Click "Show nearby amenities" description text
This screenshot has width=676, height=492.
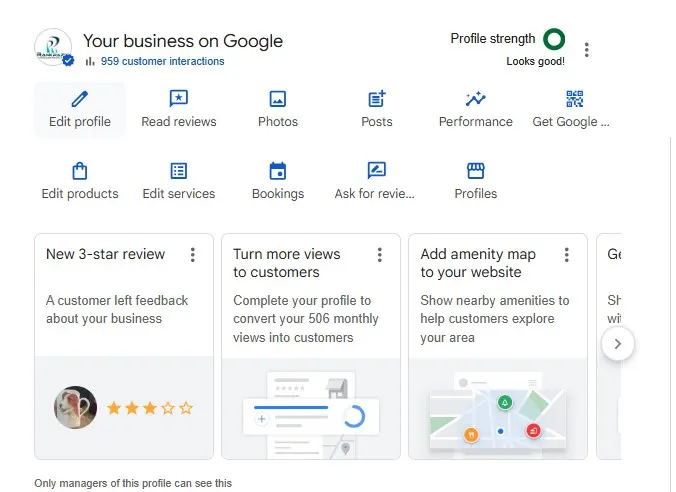coord(494,319)
